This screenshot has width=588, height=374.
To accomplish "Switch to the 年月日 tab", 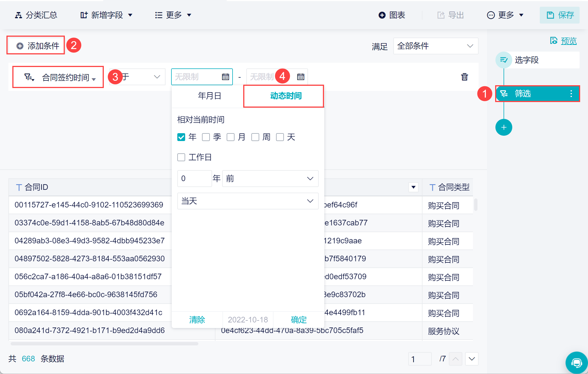I will [x=209, y=96].
